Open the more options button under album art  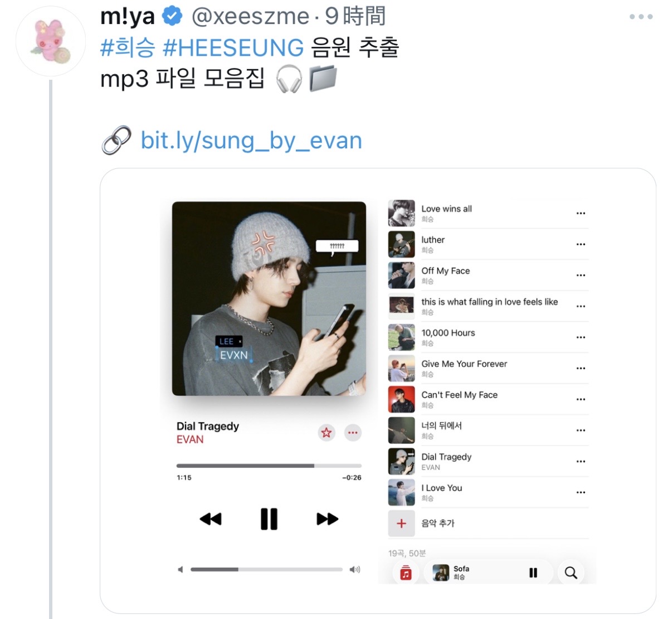point(353,432)
